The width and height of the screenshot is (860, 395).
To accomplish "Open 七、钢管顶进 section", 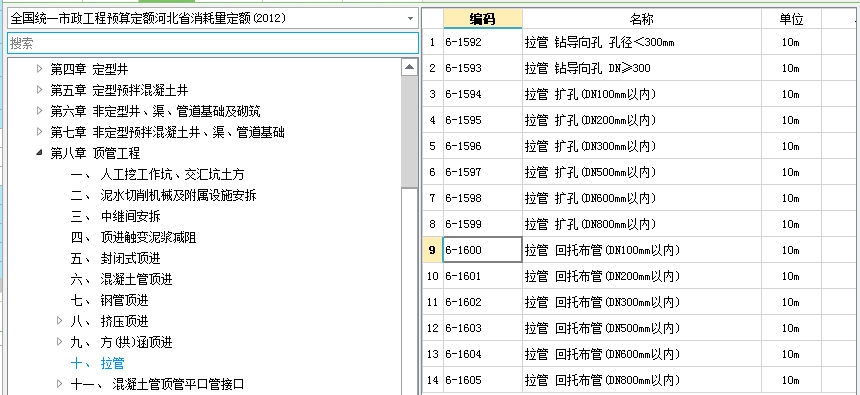I will coord(109,300).
